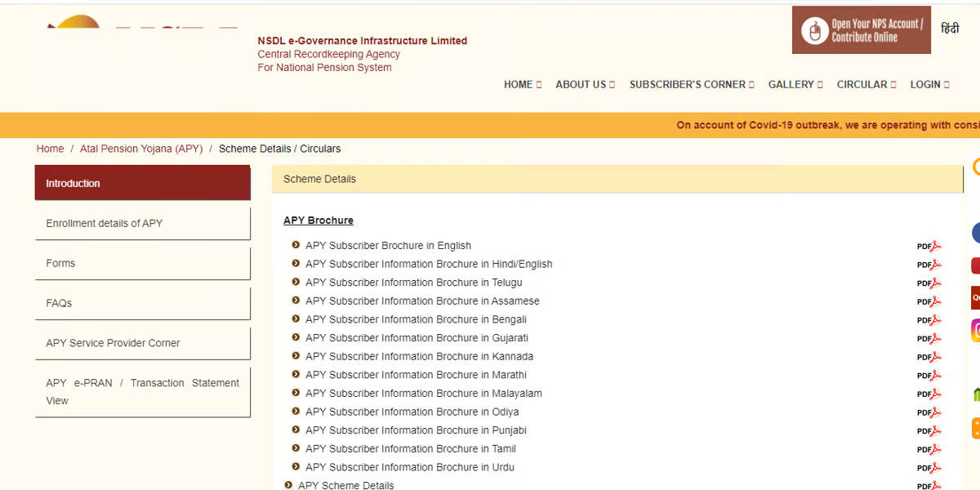Click Atal Pension Yojana (APY) breadcrumb
The image size is (980, 490).
(x=141, y=149)
